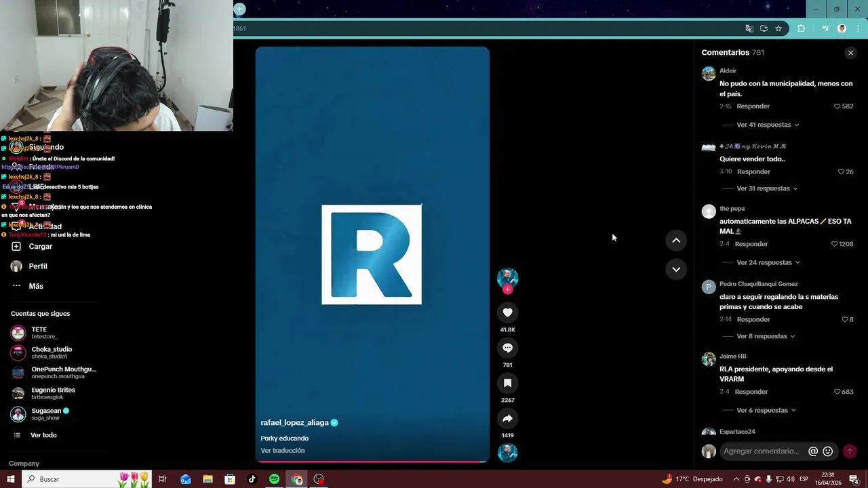The height and width of the screenshot is (488, 868).
Task: Open Task View from the taskbar
Action: coord(163,479)
